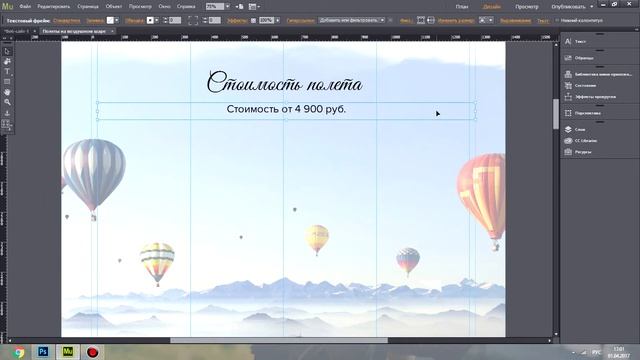Switch to the first Web-сайт document tab
640x360 pixels.
click(x=16, y=31)
